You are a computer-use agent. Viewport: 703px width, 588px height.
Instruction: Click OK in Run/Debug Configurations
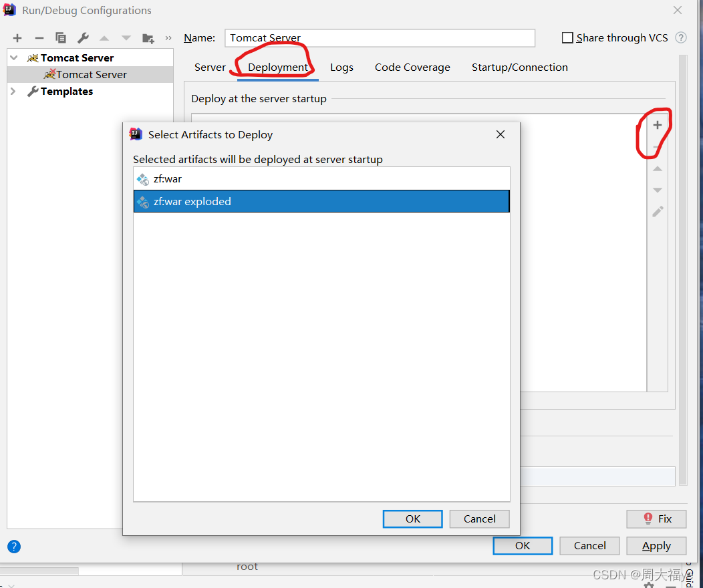click(x=523, y=546)
